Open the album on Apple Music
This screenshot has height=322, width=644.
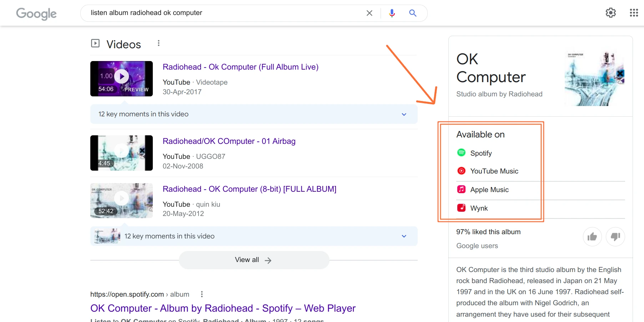(x=489, y=190)
